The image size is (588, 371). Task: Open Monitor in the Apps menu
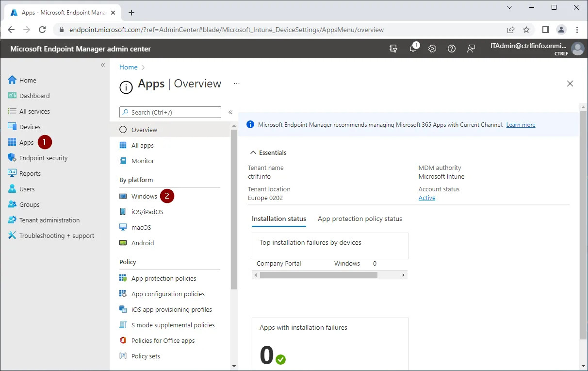tap(143, 161)
